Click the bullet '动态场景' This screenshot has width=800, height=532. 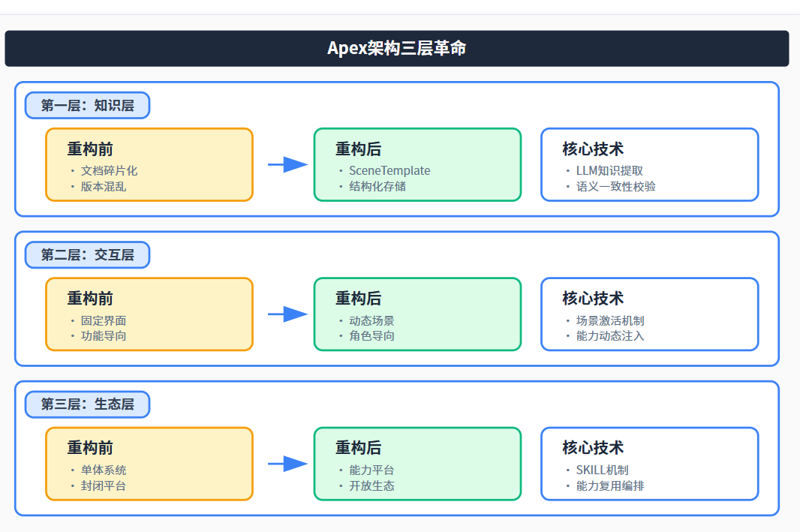pyautogui.click(x=371, y=321)
